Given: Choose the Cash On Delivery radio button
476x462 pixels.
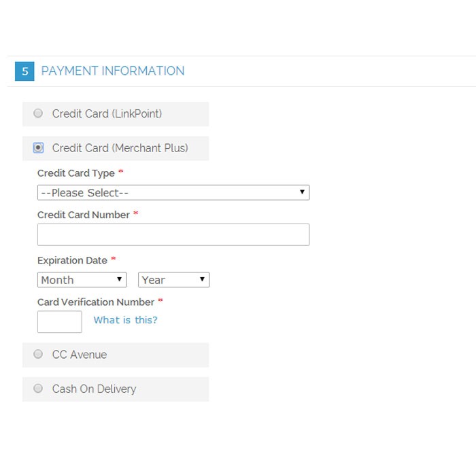Looking at the screenshot, I should pyautogui.click(x=38, y=389).
